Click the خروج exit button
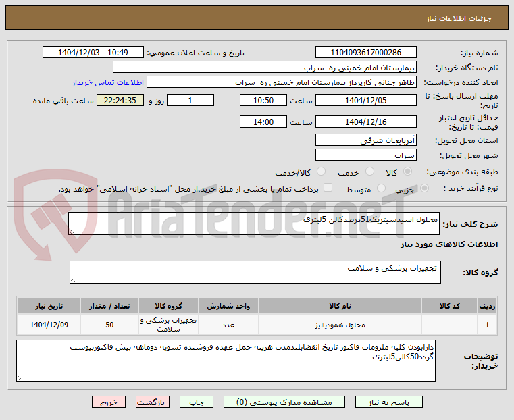This screenshot has width=514, height=420. 109,402
